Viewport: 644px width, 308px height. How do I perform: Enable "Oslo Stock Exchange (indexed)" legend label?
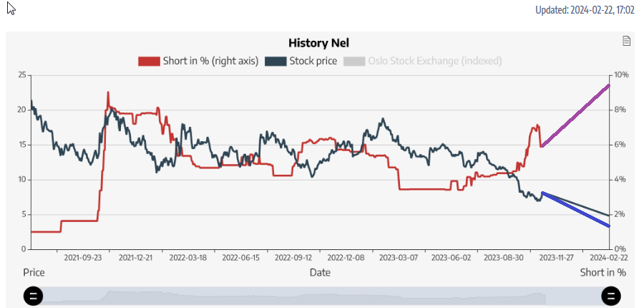click(x=434, y=61)
